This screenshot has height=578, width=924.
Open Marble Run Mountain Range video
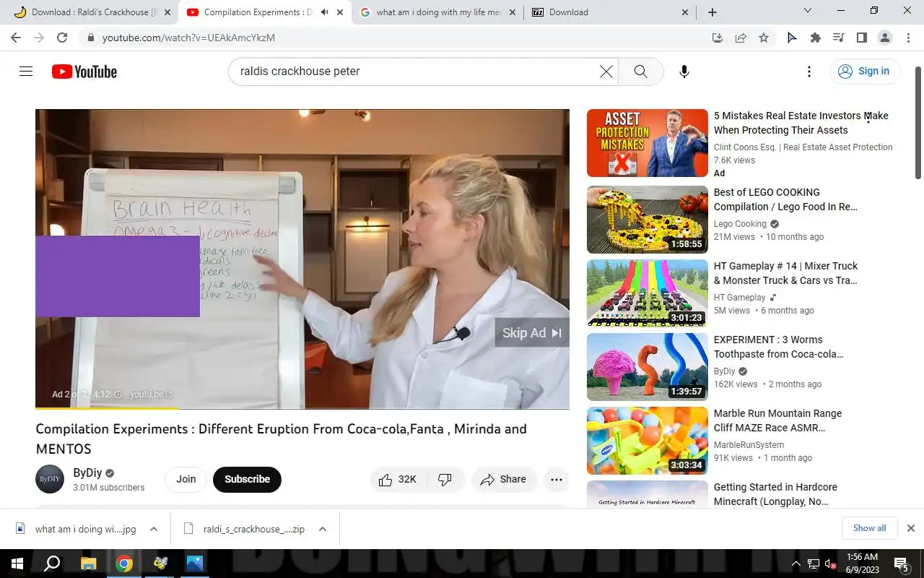[x=647, y=441]
